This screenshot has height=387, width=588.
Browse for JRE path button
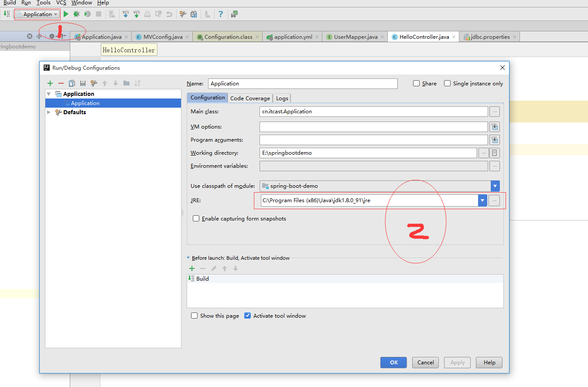point(494,200)
